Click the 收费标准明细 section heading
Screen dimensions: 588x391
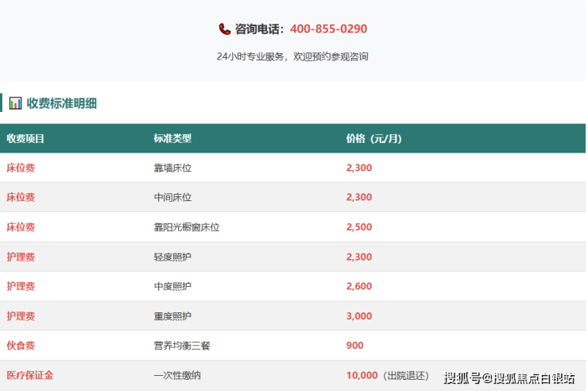point(61,103)
